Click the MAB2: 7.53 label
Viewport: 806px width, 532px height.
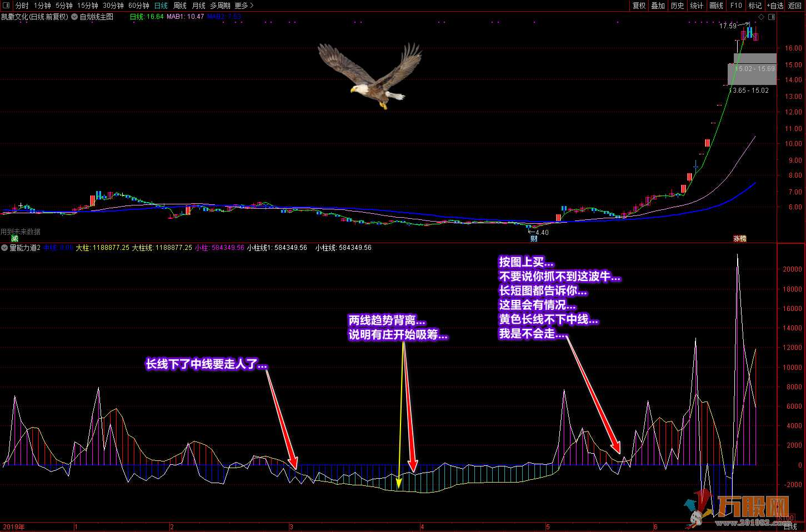[224, 17]
